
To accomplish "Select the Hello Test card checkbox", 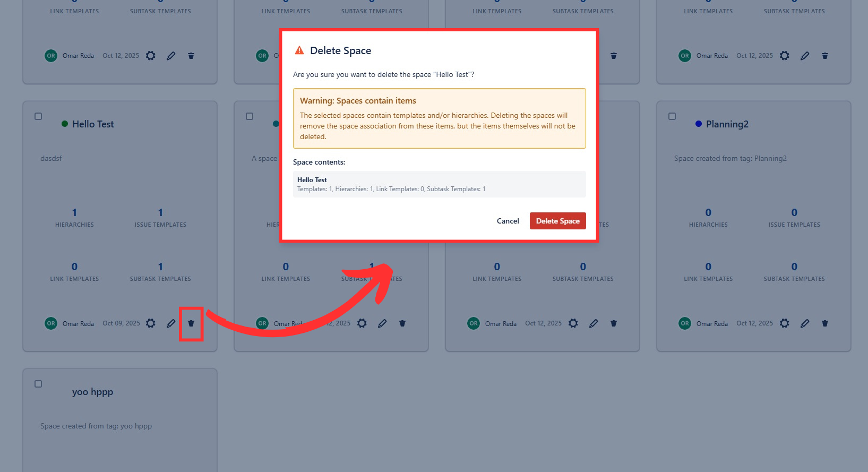I will (x=38, y=116).
